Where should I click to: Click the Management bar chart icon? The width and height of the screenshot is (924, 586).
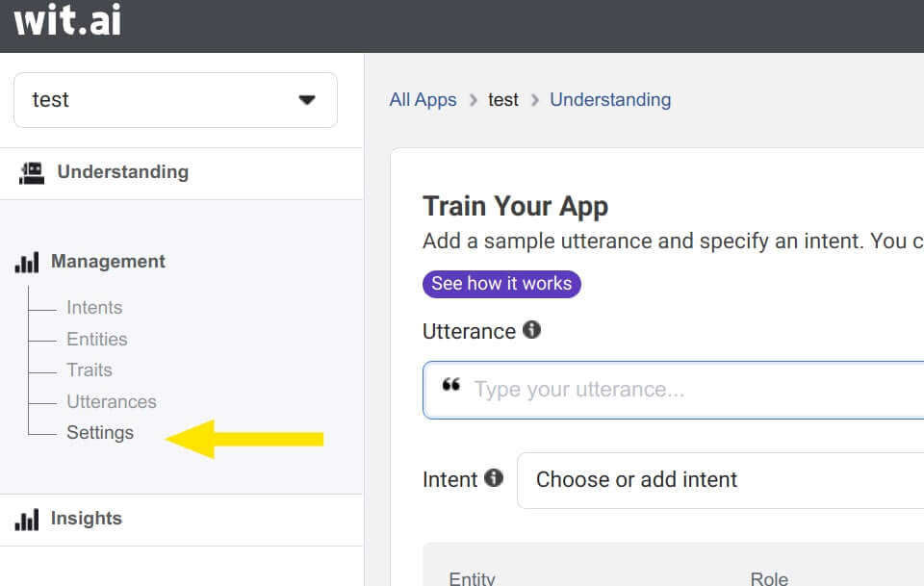click(27, 262)
